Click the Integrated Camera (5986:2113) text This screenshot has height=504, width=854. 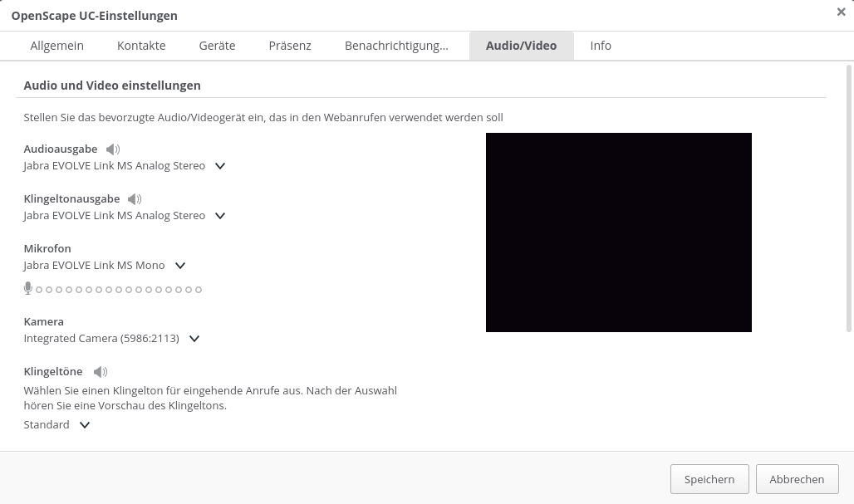[x=101, y=339]
